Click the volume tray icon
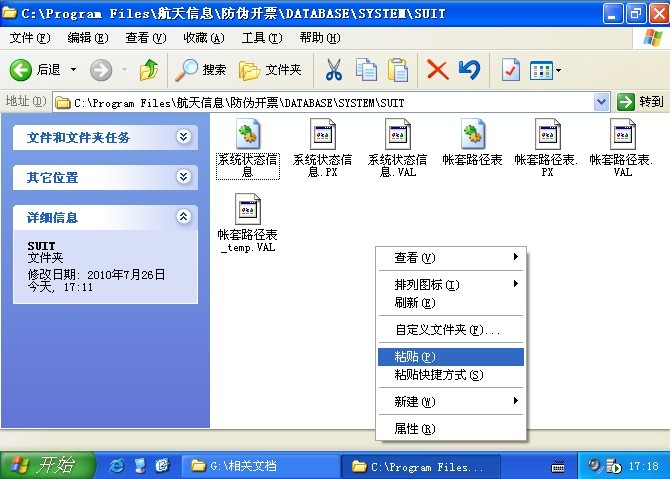670x479 pixels. (594, 464)
